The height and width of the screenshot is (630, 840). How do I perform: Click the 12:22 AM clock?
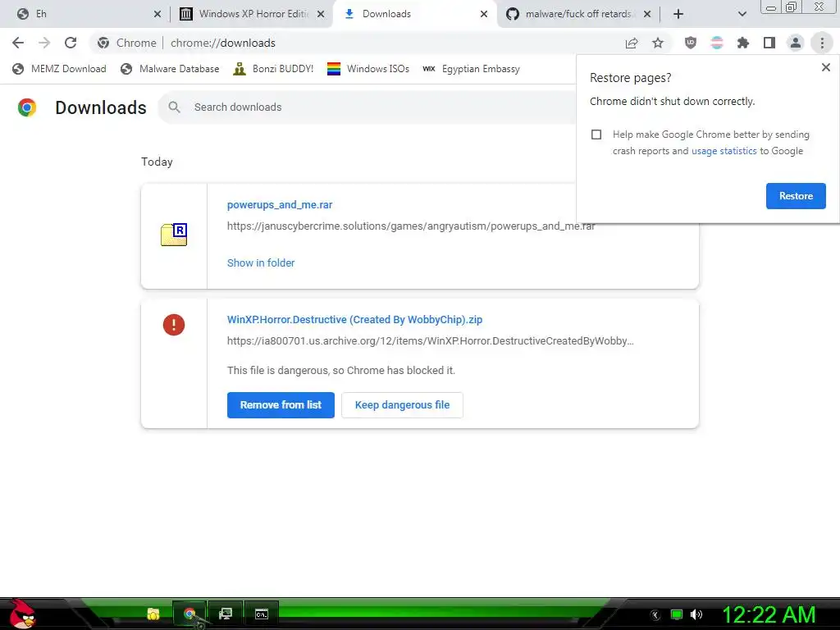click(x=769, y=614)
